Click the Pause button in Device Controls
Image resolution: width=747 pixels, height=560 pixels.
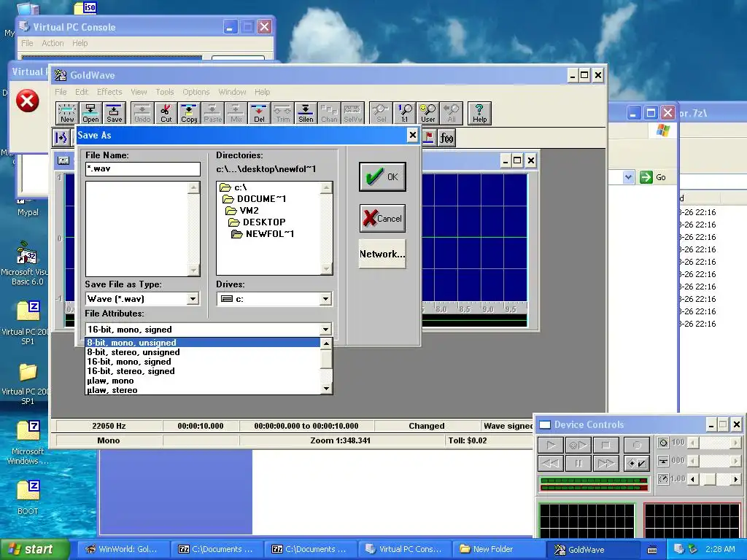(578, 463)
